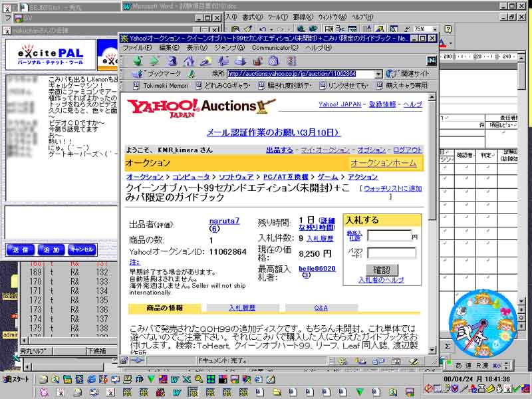Click the bid amount input field
Viewport: 532px width, 399px height.
(390, 236)
